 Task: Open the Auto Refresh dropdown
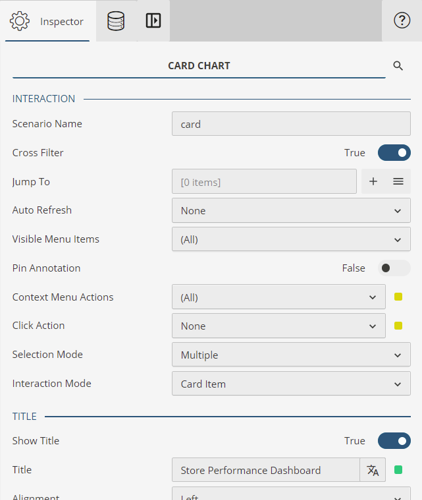click(x=291, y=210)
